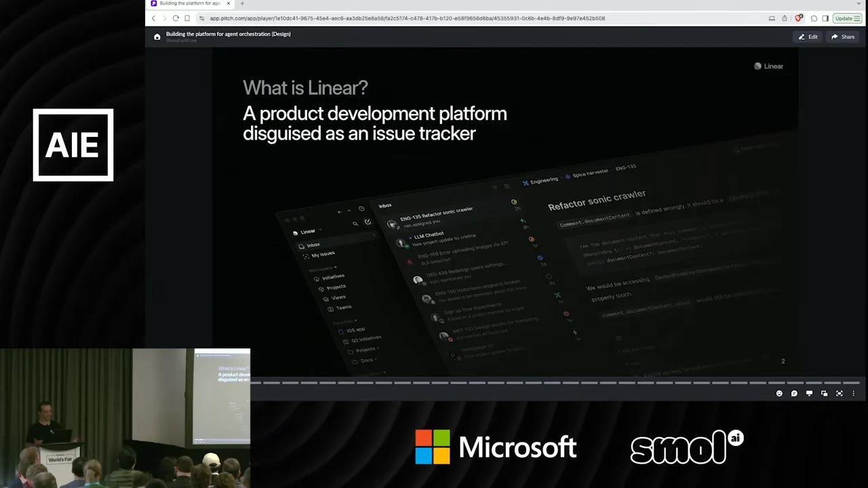This screenshot has width=868, height=488.
Task: Click the smol ai sponsor logo
Action: tap(687, 447)
